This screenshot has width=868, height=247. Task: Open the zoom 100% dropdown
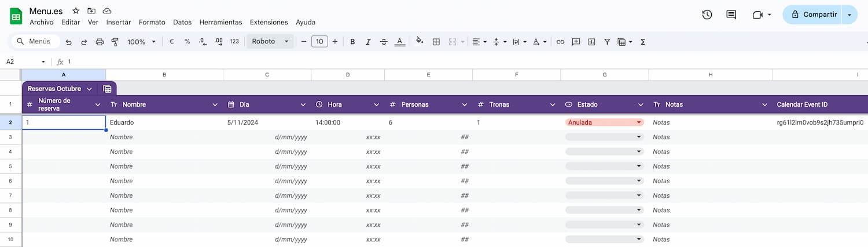point(141,42)
